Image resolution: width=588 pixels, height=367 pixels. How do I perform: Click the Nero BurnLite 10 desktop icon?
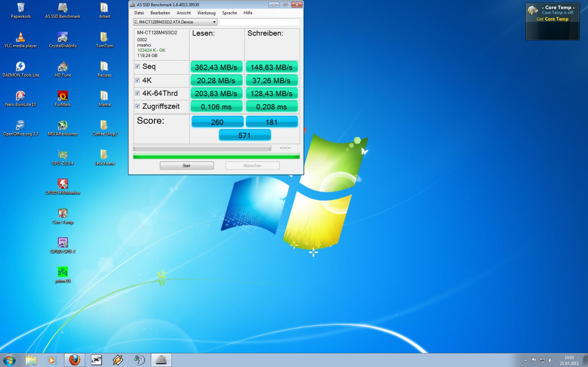click(x=21, y=99)
